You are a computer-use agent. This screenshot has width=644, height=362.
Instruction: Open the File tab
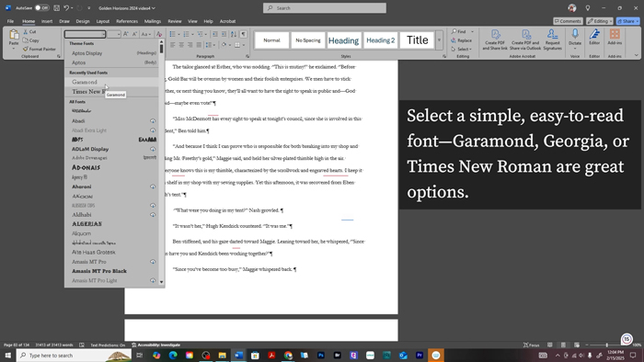10,21
